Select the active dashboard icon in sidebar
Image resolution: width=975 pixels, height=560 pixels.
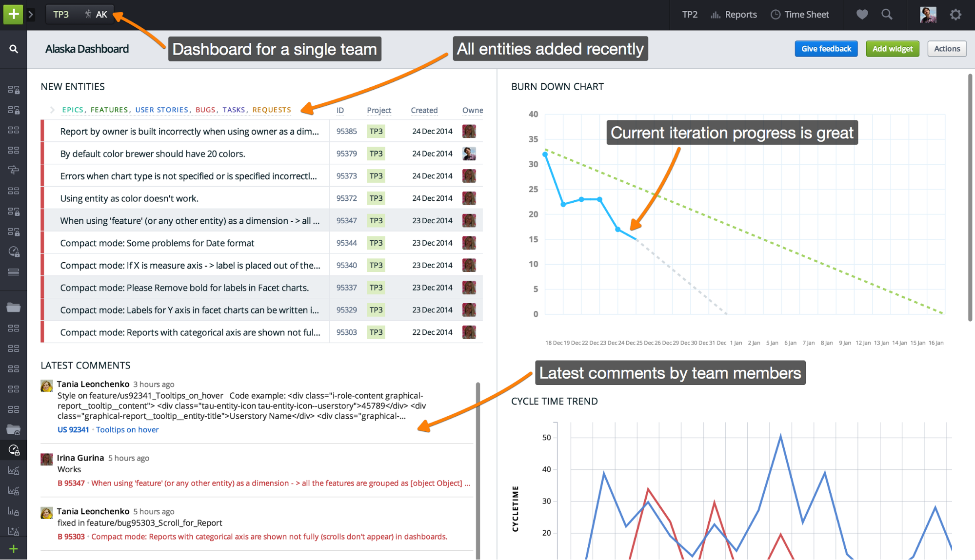click(x=14, y=450)
